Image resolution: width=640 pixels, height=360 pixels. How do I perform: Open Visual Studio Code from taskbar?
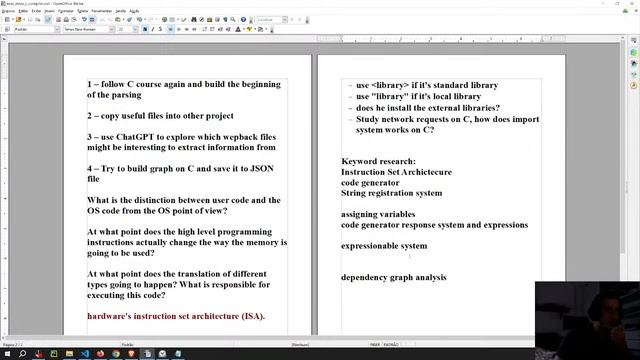click(x=85, y=354)
